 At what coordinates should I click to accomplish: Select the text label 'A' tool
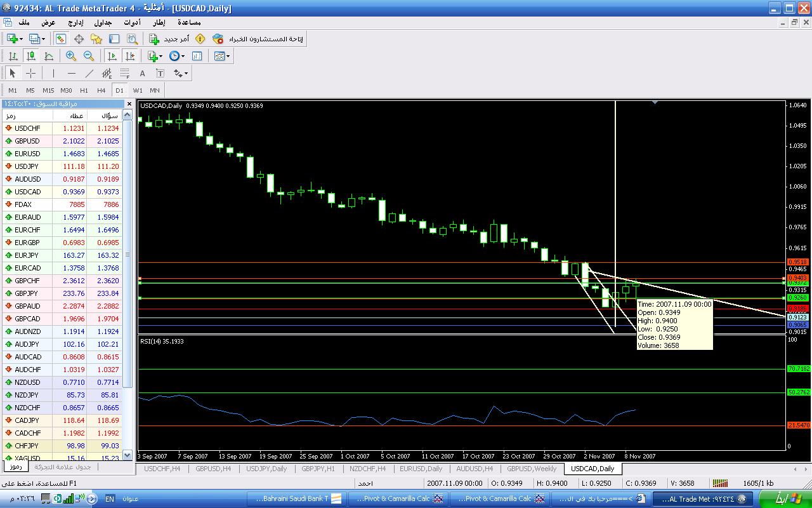click(143, 73)
